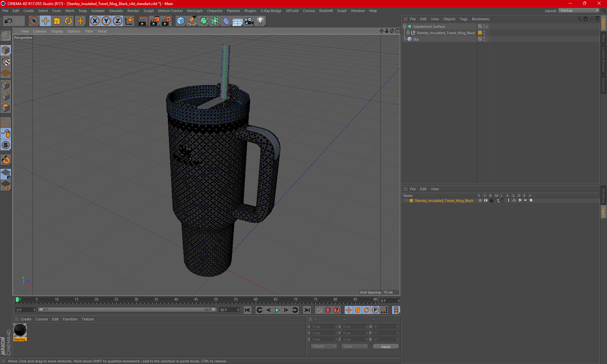The height and width of the screenshot is (364, 607).
Task: Click frame 45 on the timeline ruler
Action: click(x=196, y=300)
